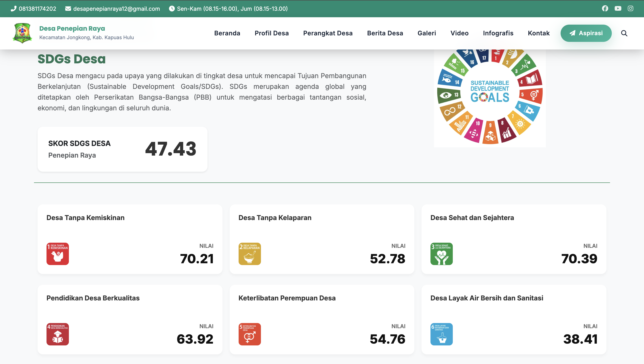Click the value 52.78

[388, 259]
